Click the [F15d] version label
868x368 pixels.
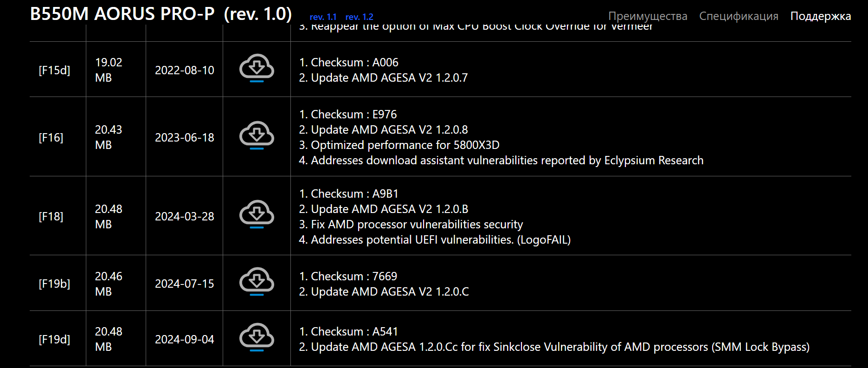coord(55,70)
